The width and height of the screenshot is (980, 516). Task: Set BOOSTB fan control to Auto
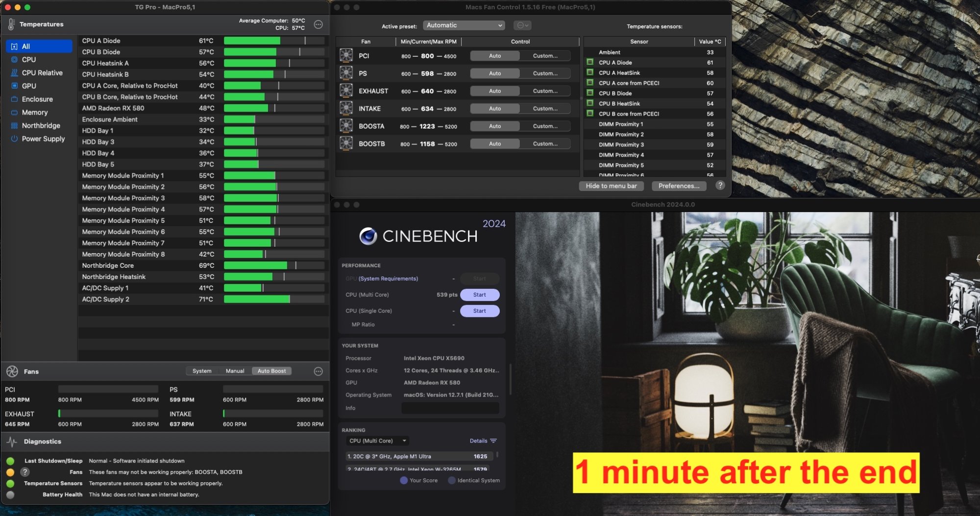(495, 144)
